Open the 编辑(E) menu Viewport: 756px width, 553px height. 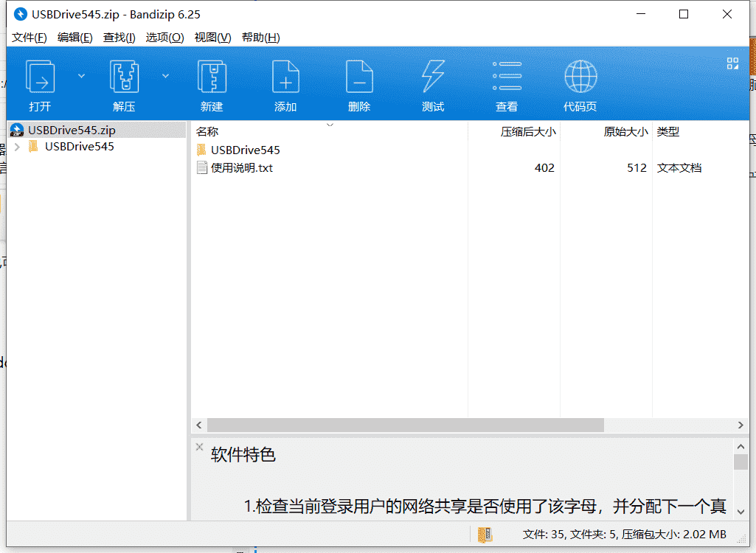[x=74, y=38]
